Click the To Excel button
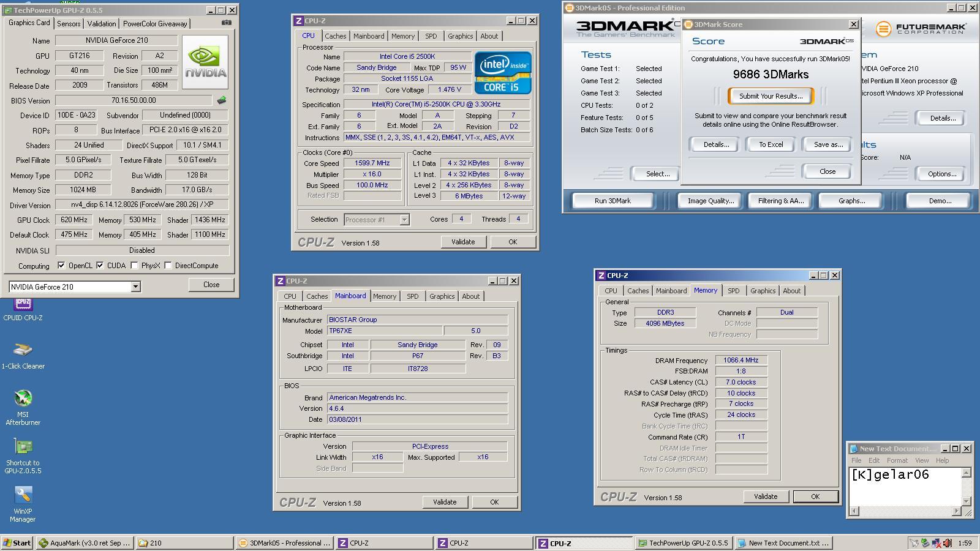980x551 pixels. click(771, 144)
